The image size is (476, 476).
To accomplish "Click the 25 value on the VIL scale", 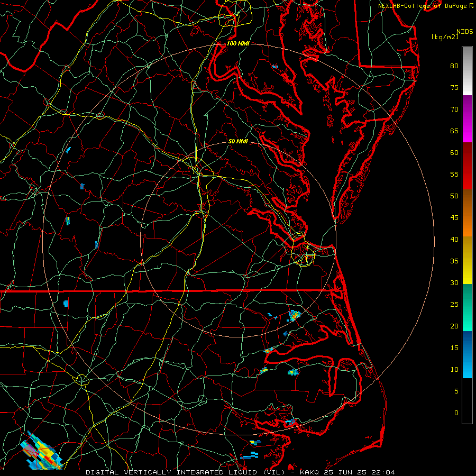I will point(454,305).
